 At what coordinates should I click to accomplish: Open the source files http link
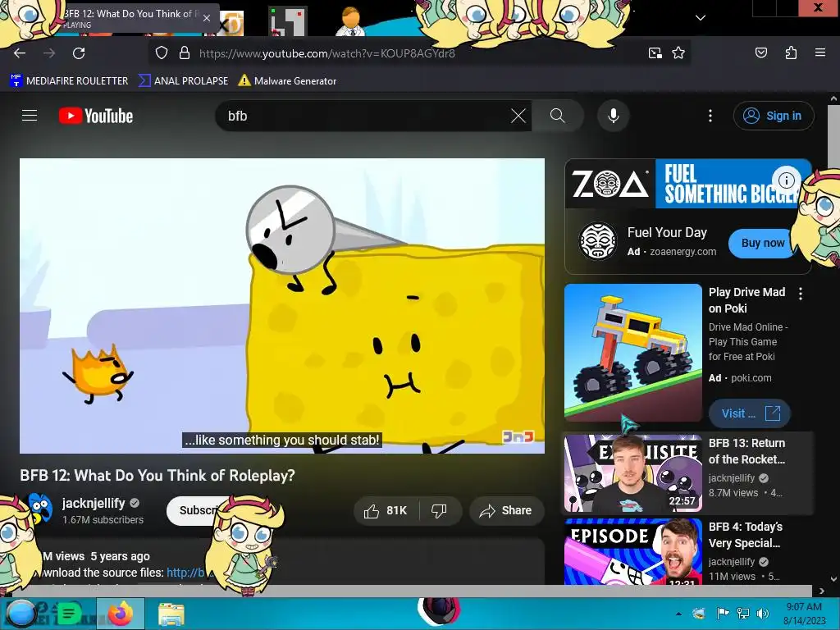coord(185,573)
